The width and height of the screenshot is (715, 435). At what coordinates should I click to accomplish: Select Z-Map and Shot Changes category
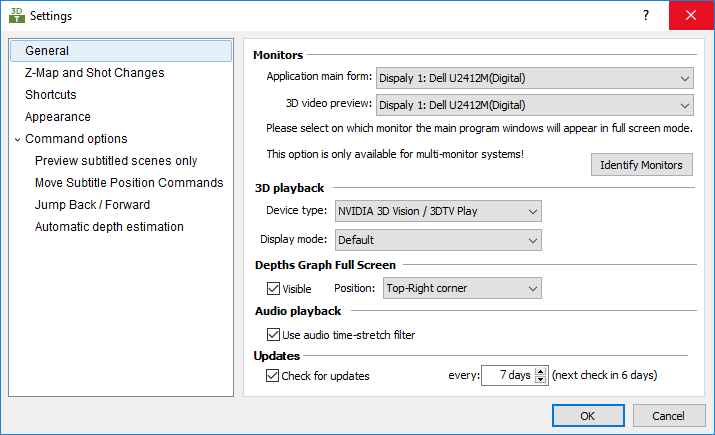tap(94, 73)
